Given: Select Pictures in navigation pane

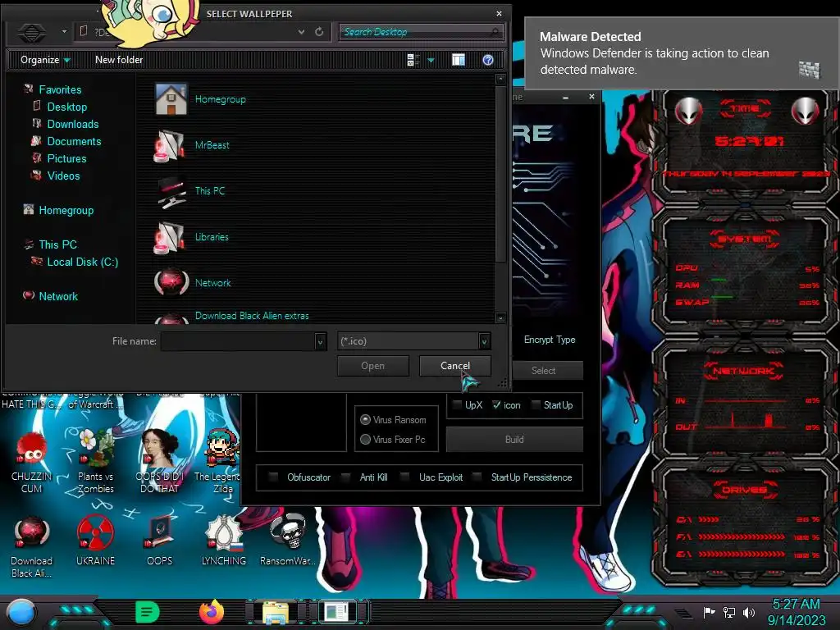Looking at the screenshot, I should pyautogui.click(x=66, y=158).
